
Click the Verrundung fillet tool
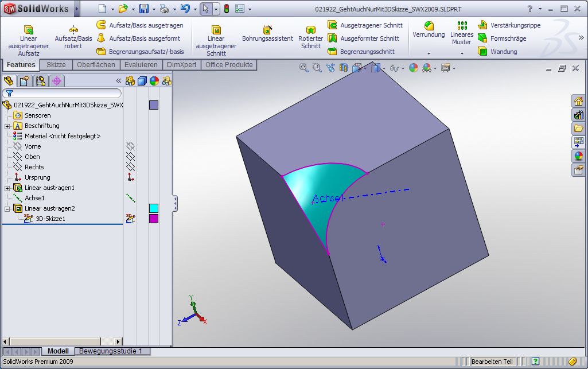(429, 30)
